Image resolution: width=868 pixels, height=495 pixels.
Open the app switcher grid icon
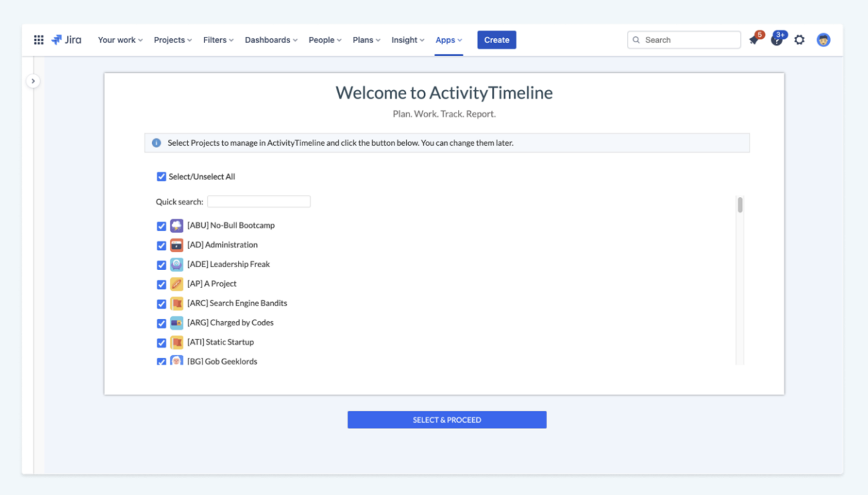[39, 40]
